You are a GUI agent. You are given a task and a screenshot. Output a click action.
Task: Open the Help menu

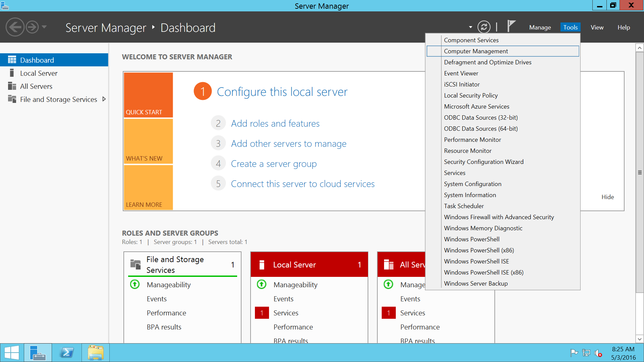coord(624,27)
